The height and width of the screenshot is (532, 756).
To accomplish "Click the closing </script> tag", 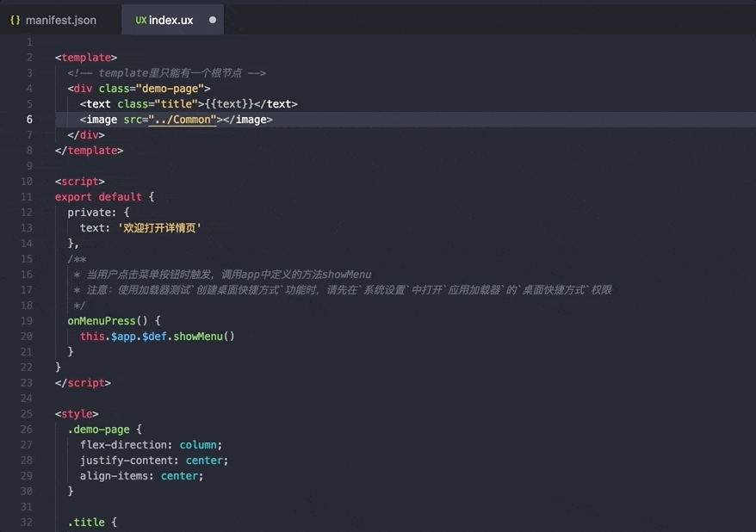I will [83, 383].
